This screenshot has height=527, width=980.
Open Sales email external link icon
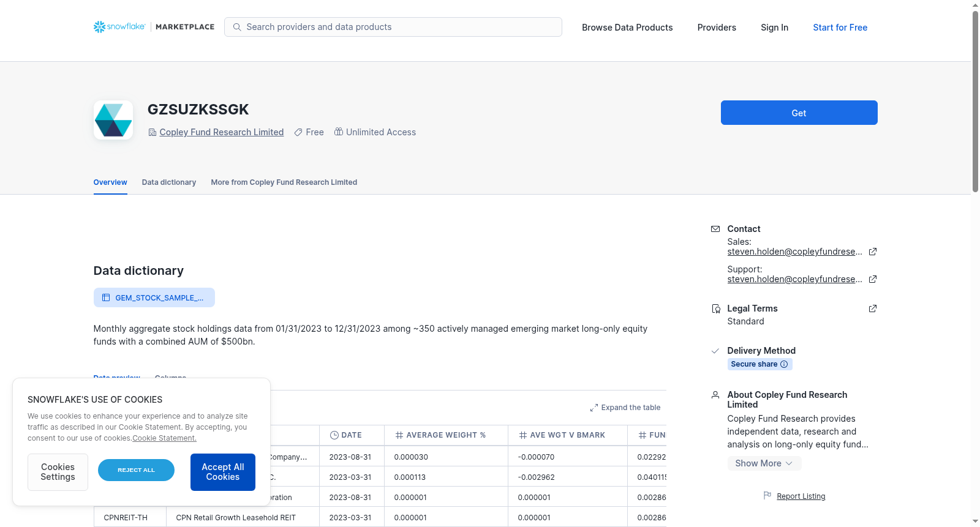pyautogui.click(x=873, y=252)
